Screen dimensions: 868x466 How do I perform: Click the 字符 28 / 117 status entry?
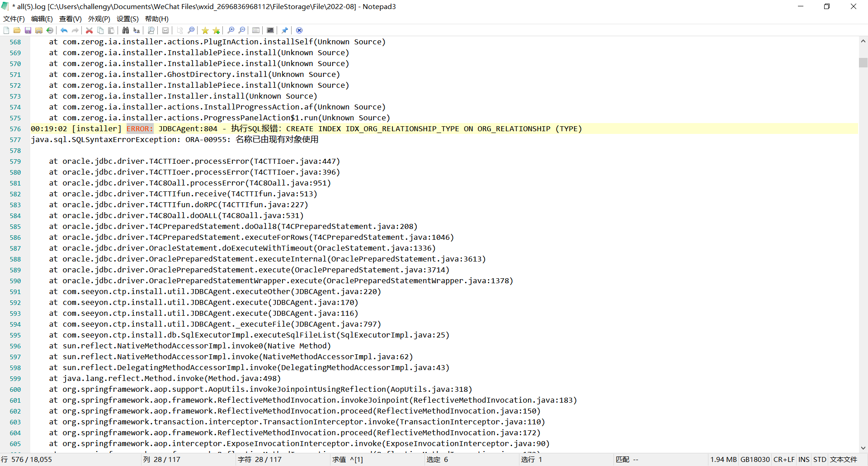point(259,460)
